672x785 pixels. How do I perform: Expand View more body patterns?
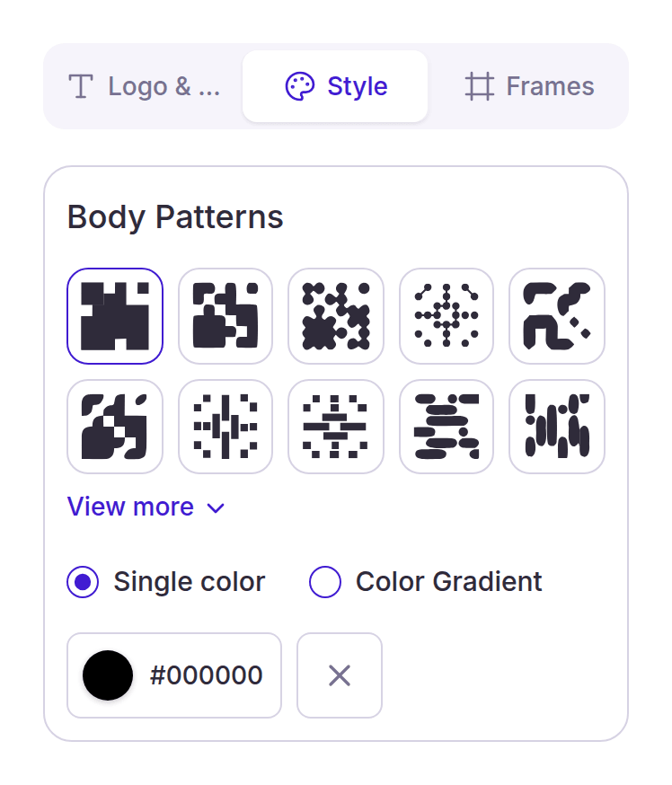[146, 507]
